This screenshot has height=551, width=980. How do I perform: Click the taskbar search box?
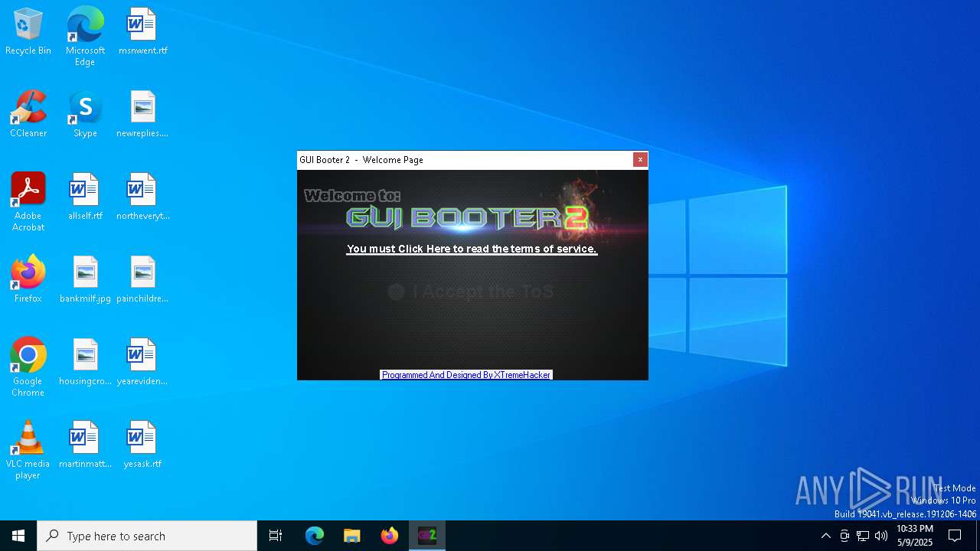tap(147, 536)
